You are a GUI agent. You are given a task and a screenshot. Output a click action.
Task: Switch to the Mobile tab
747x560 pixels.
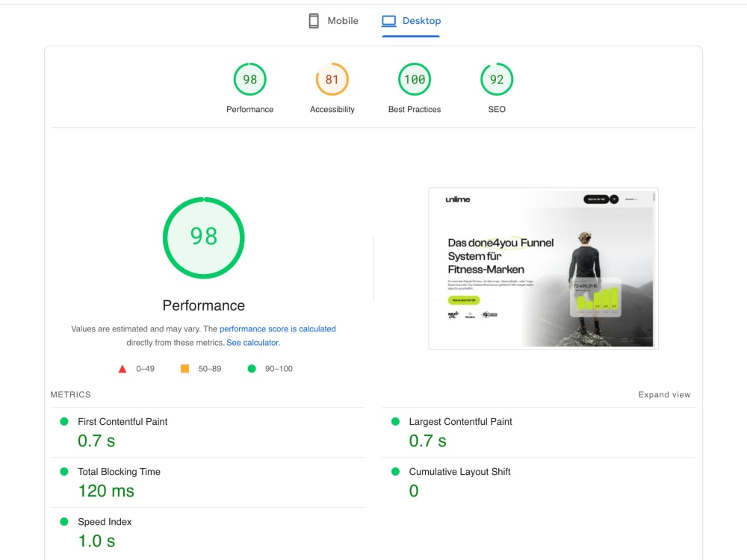333,21
